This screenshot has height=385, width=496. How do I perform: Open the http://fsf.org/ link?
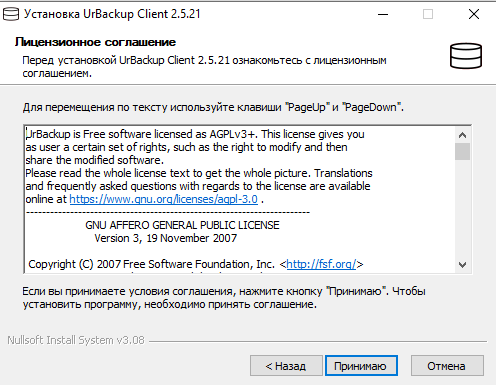(321, 264)
